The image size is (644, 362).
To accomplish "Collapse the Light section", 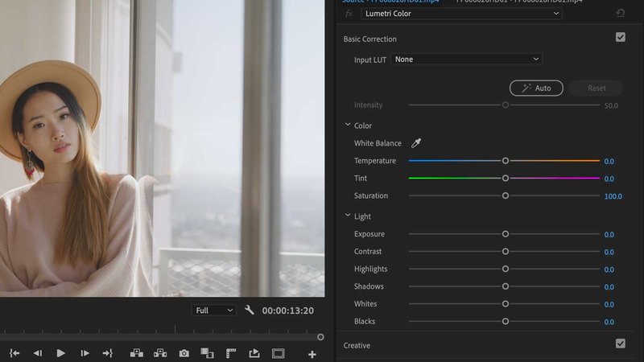I will tap(348, 216).
